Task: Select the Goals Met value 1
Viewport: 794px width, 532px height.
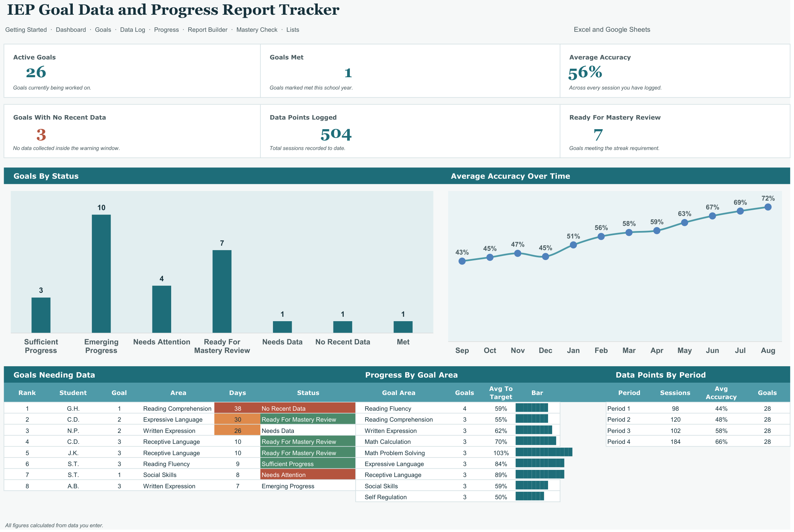Action: tap(348, 72)
